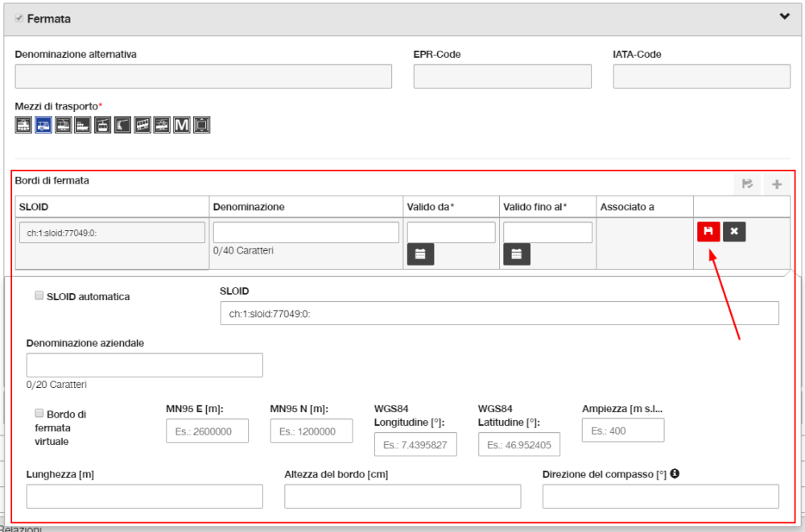805x532 pixels.
Task: Click the wide SLOID detail field
Action: pyautogui.click(x=500, y=313)
